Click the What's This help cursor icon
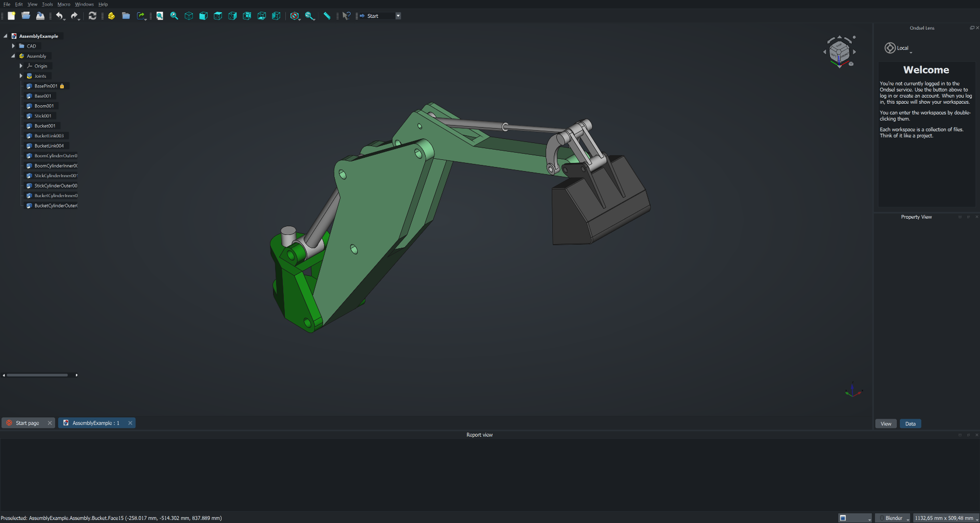This screenshot has width=980, height=523. point(346,16)
